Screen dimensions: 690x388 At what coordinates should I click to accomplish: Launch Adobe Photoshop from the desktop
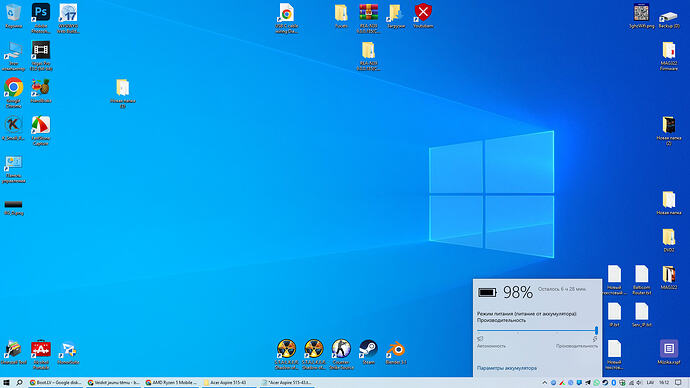(x=40, y=18)
